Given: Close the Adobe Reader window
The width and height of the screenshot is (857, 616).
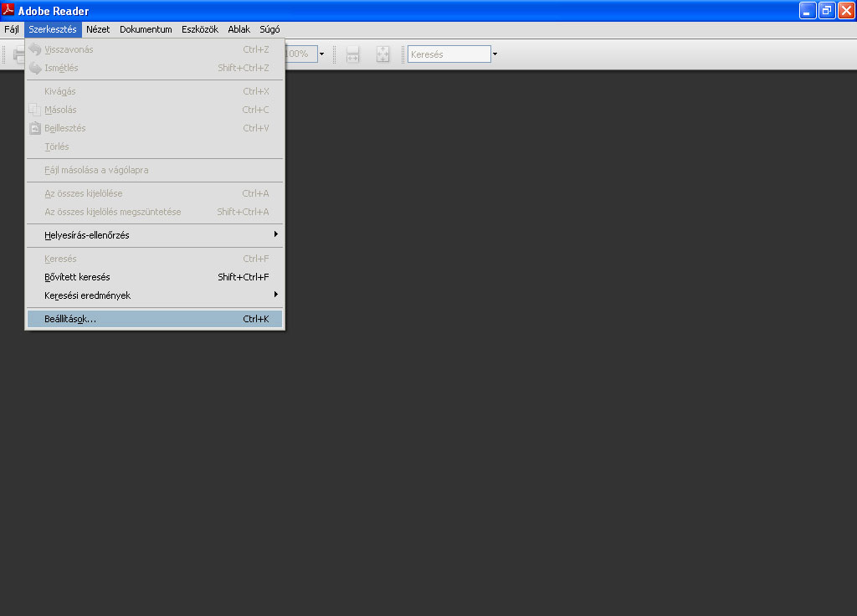Looking at the screenshot, I should pos(847,10).
